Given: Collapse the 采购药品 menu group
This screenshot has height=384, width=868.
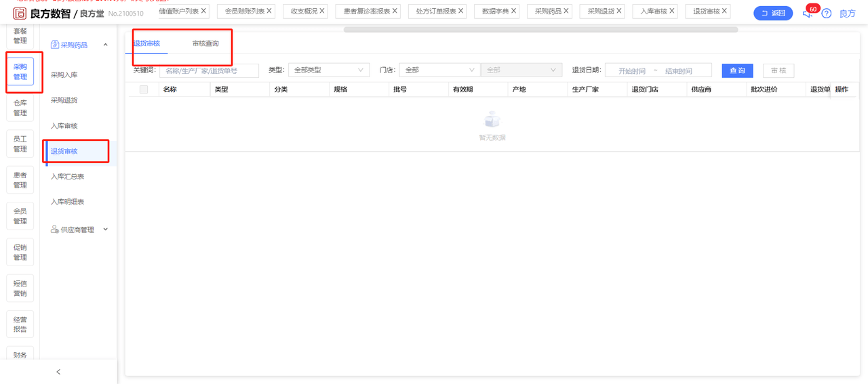Looking at the screenshot, I should point(105,45).
